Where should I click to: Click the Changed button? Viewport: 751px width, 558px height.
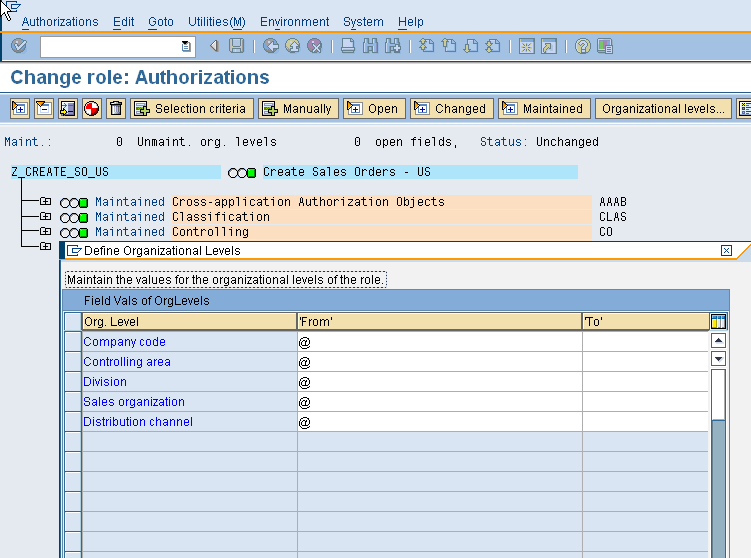(452, 109)
